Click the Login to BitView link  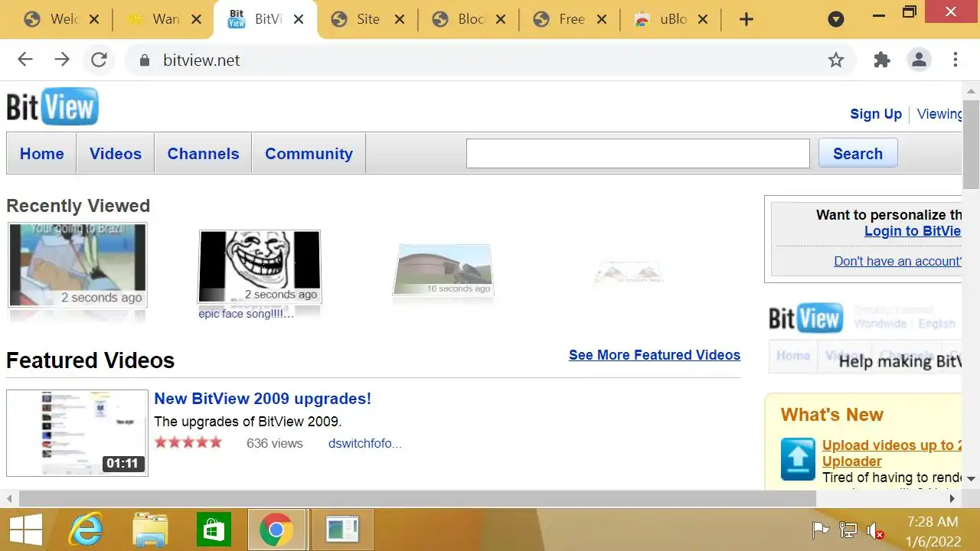click(x=913, y=231)
